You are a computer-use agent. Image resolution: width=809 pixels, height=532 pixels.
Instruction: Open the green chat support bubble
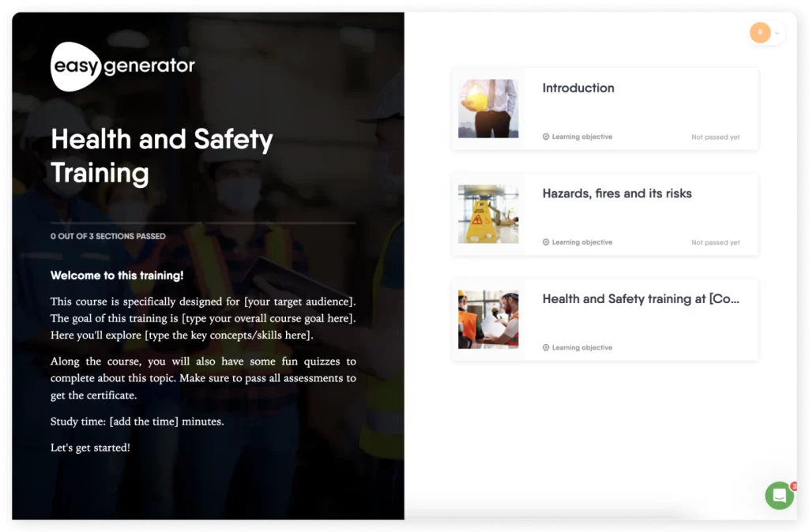click(x=779, y=496)
